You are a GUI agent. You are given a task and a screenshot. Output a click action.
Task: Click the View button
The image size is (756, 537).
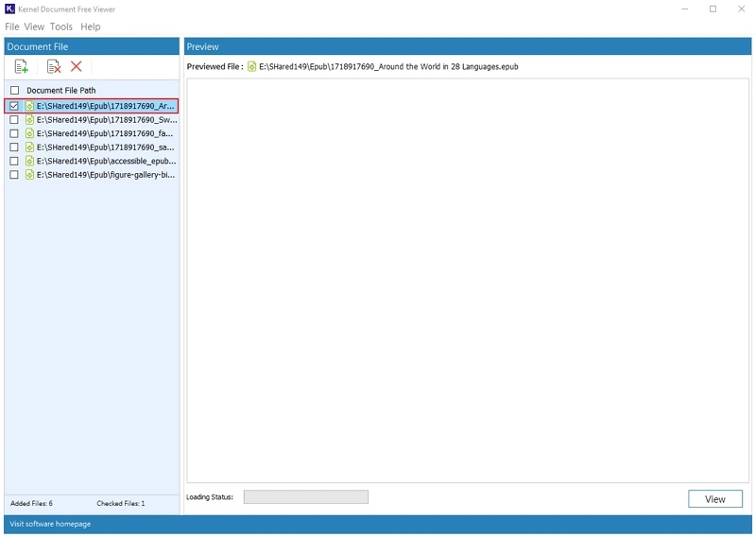[x=715, y=499]
